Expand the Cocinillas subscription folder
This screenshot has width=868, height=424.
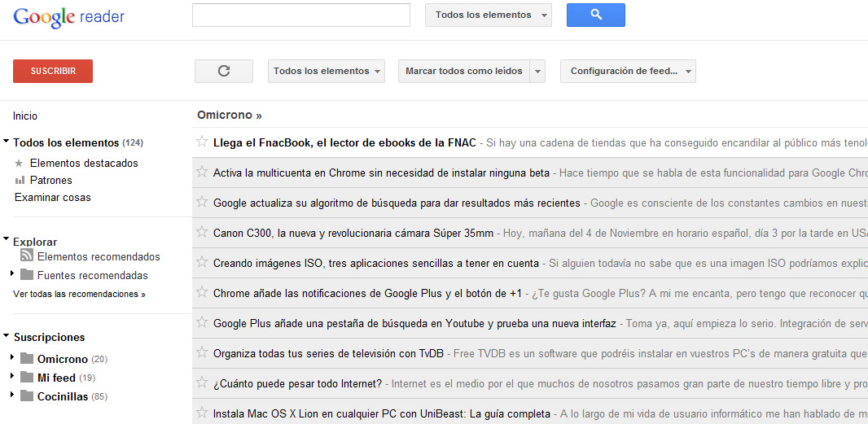click(12, 396)
